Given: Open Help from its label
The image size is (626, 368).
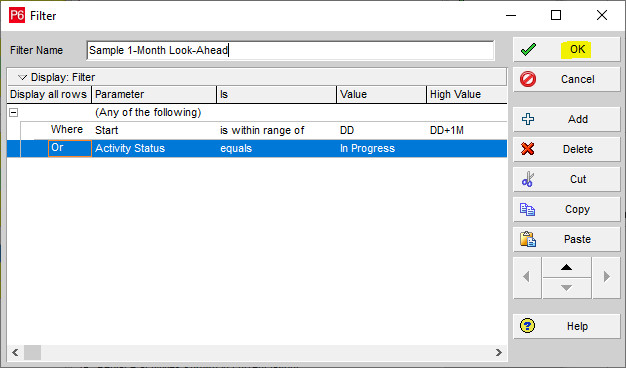Looking at the screenshot, I should (x=577, y=326).
